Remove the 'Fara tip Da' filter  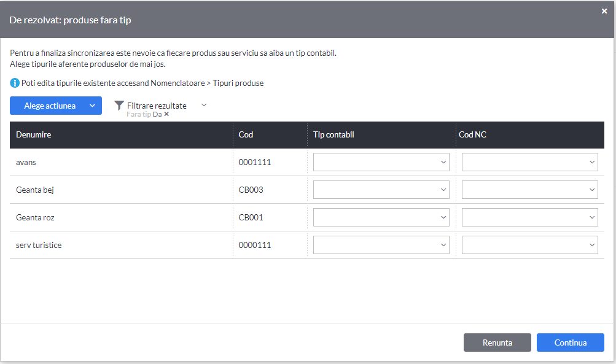166,114
